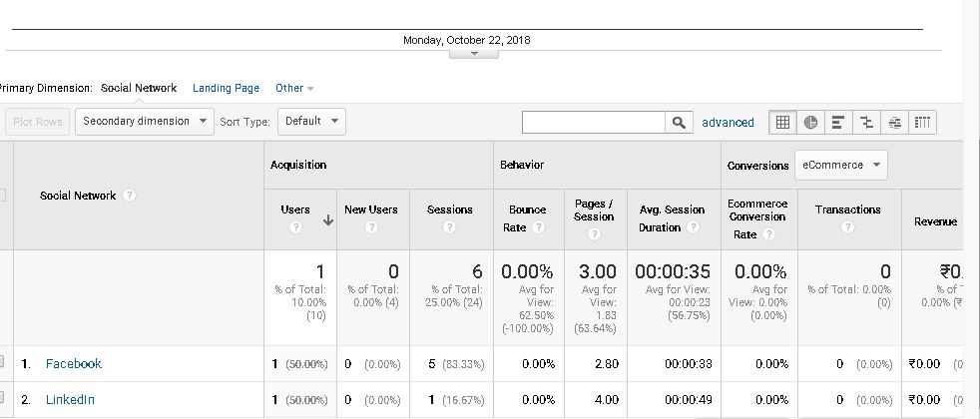The image size is (980, 419).
Task: Toggle the select-all checkbox in table header
Action: click(x=3, y=195)
